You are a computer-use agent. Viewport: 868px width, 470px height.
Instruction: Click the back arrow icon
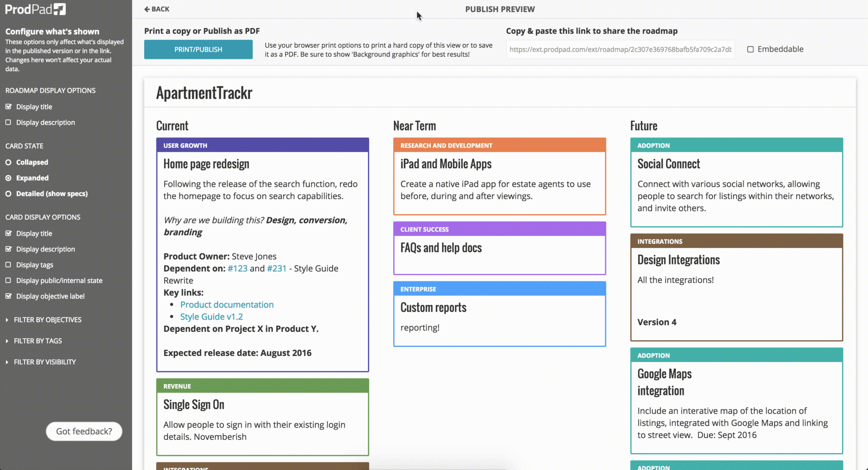click(x=147, y=9)
